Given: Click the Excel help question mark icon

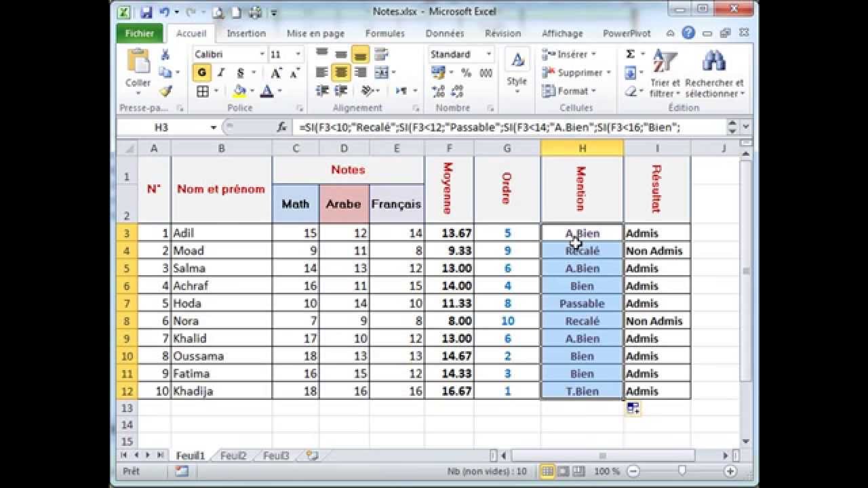Looking at the screenshot, I should point(688,33).
